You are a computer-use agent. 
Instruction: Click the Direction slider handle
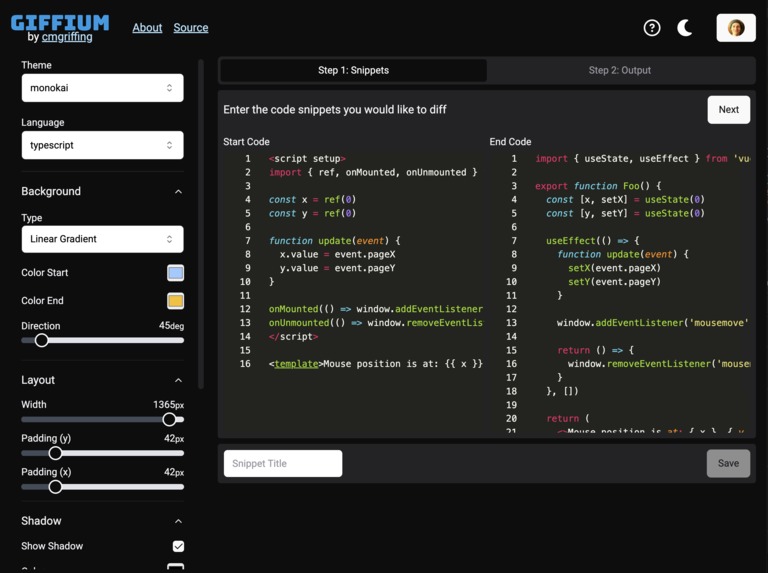point(42,340)
